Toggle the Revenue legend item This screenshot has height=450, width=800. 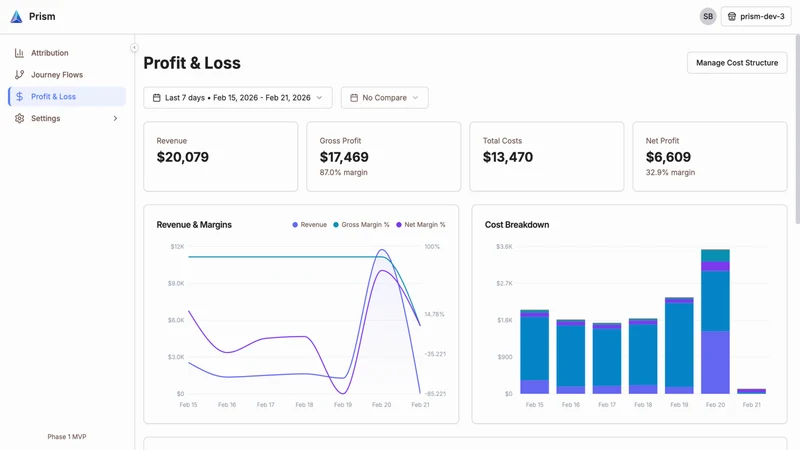310,224
